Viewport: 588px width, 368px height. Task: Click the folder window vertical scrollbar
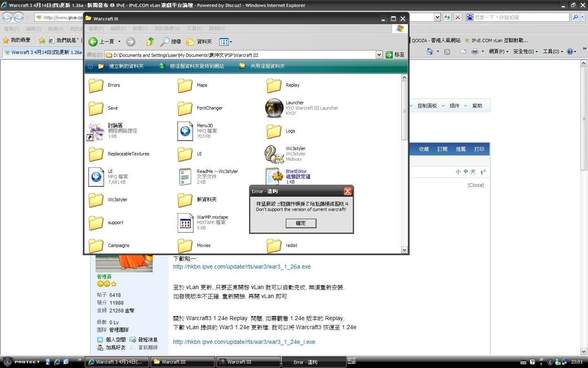click(404, 110)
